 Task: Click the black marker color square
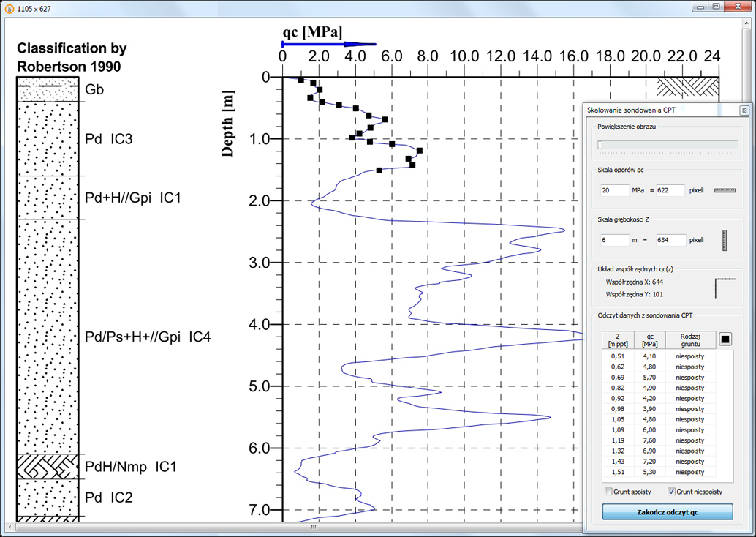click(x=725, y=339)
